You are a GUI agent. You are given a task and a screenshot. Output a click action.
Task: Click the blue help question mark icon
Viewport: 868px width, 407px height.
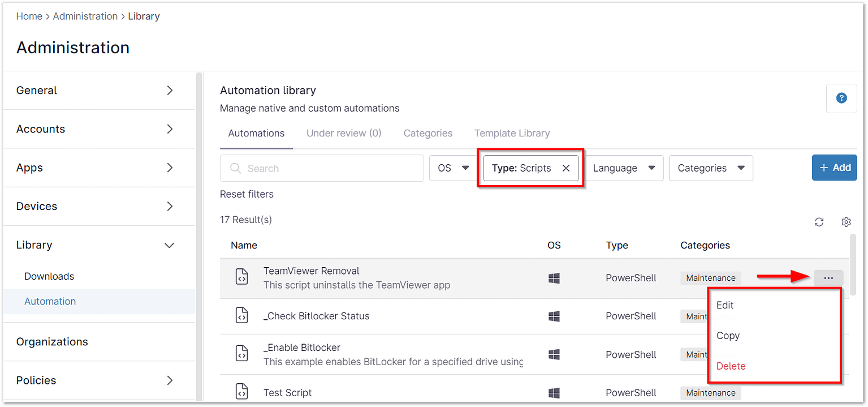click(x=841, y=98)
